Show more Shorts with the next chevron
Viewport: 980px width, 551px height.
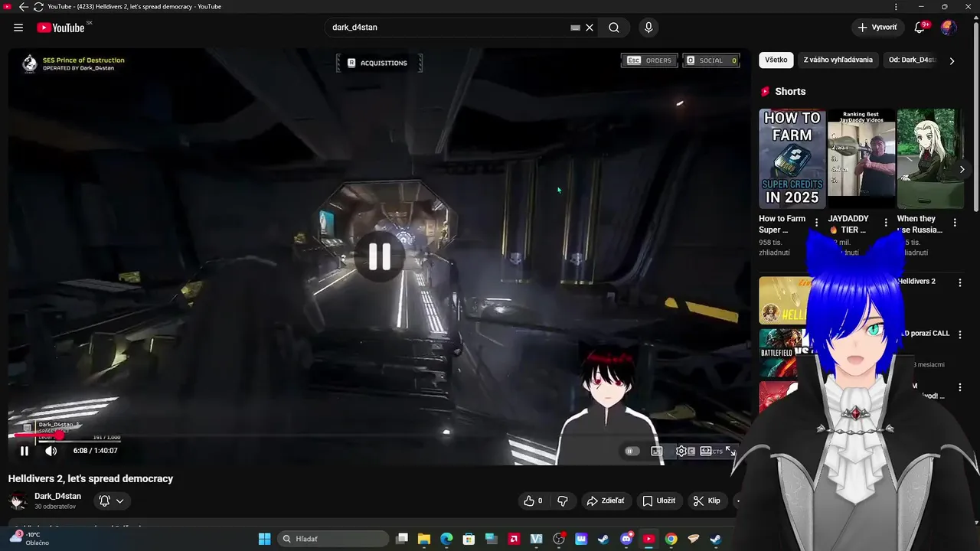962,169
